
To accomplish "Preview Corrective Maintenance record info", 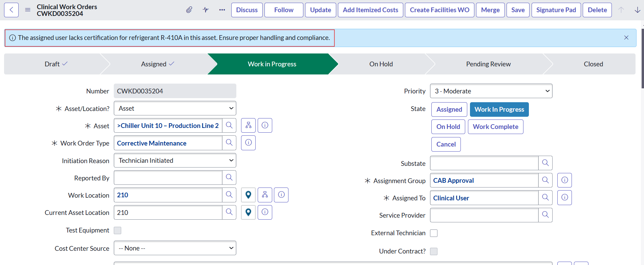I will tap(248, 143).
